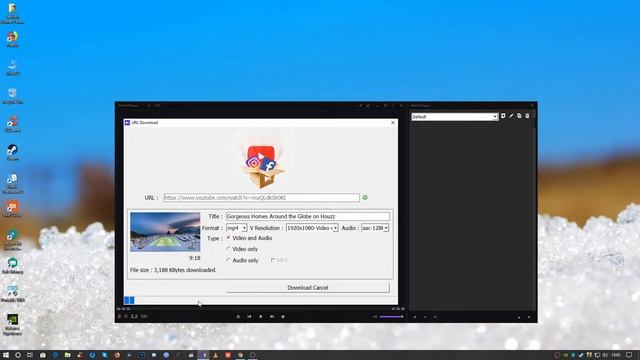The height and width of the screenshot is (360, 640).
Task: Open File Explorer from the taskbar
Action: (x=67, y=355)
